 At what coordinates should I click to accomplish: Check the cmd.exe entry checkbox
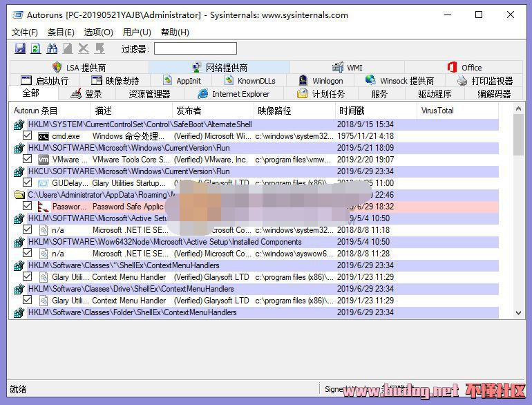(27, 135)
